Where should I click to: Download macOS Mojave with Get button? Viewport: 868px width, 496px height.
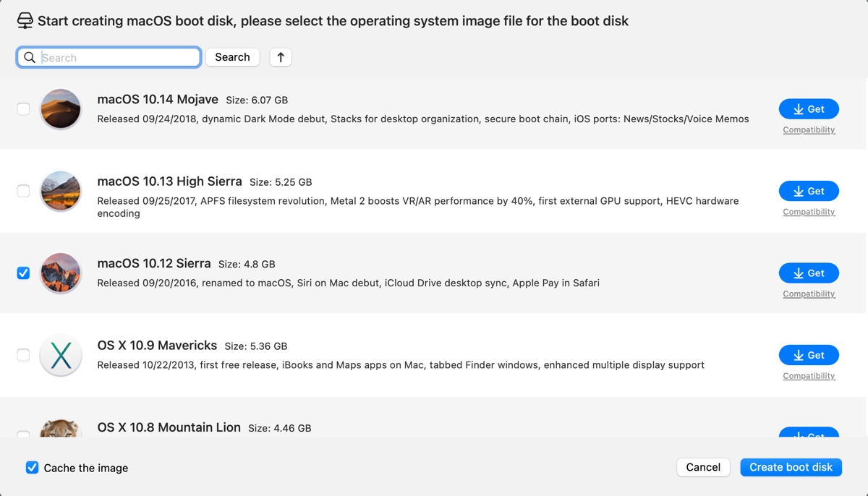point(809,109)
